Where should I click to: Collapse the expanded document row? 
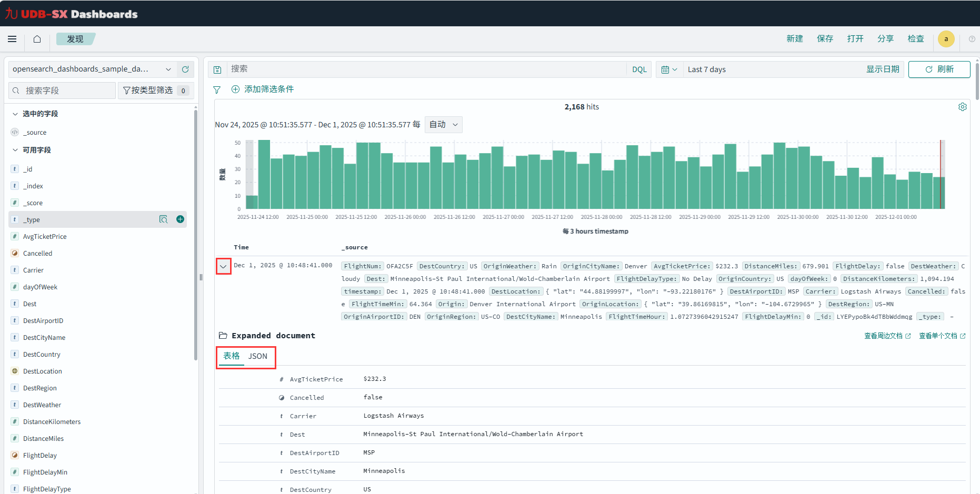click(223, 266)
